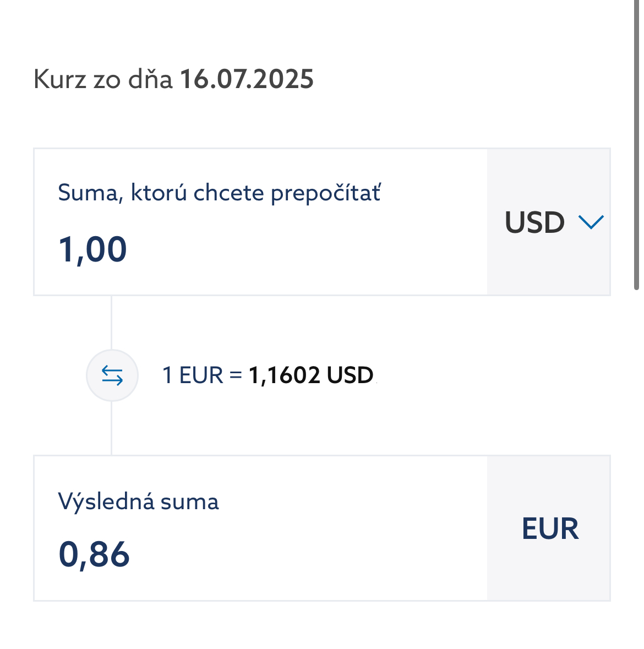Click the "1 EUR =" rate text
Viewport: 644px width, 649px height.
click(x=202, y=375)
